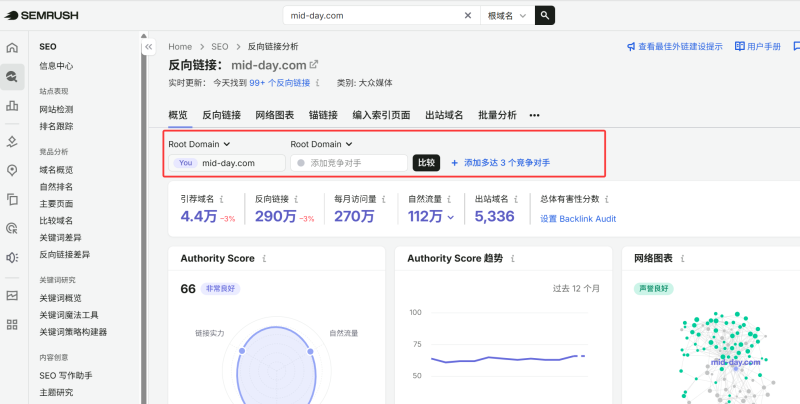Open 反向链接差异 in sidebar
Image resolution: width=800 pixels, height=404 pixels.
tap(65, 254)
